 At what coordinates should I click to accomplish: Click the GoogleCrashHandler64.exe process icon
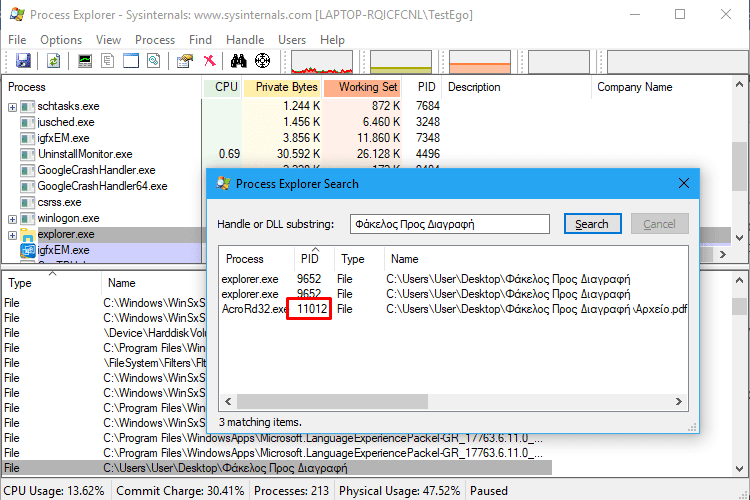click(x=28, y=186)
